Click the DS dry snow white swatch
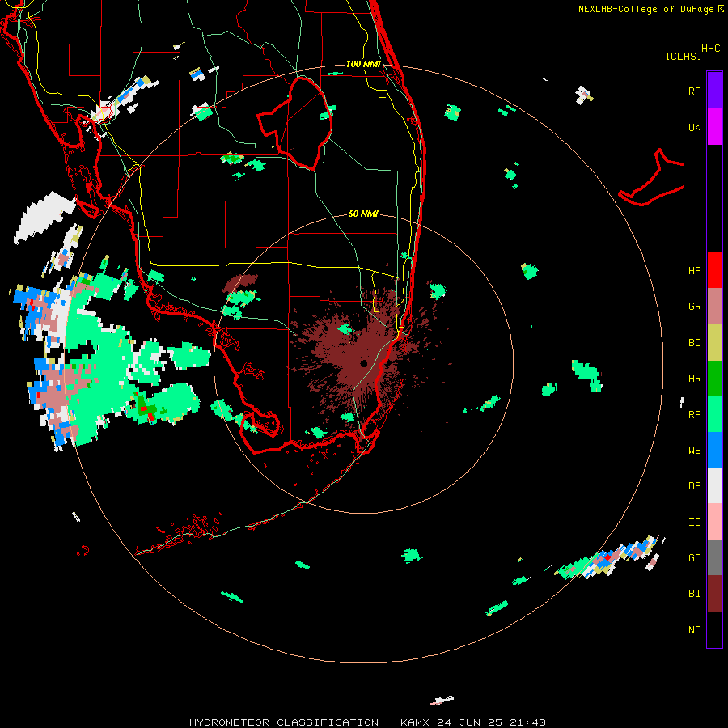 714,485
